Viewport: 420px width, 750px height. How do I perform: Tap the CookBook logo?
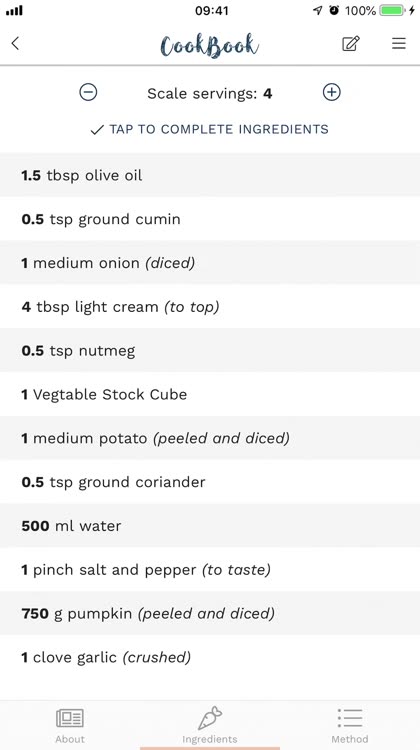[210, 45]
